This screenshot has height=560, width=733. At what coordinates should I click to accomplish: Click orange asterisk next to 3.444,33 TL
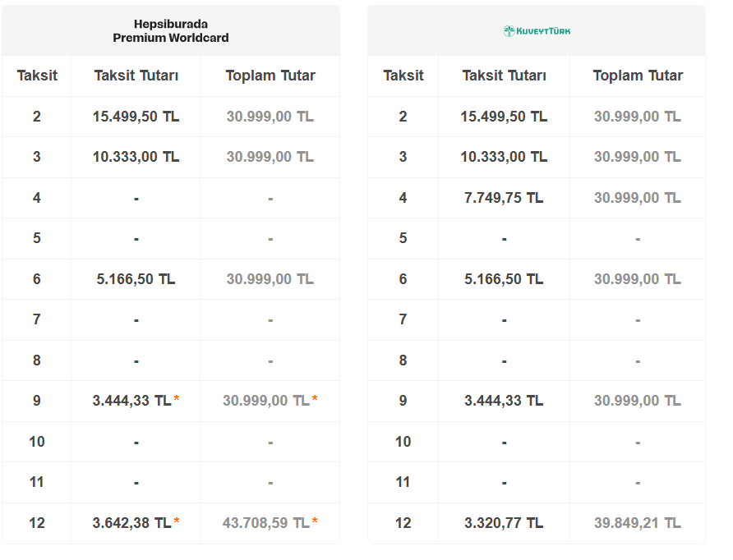pos(177,401)
